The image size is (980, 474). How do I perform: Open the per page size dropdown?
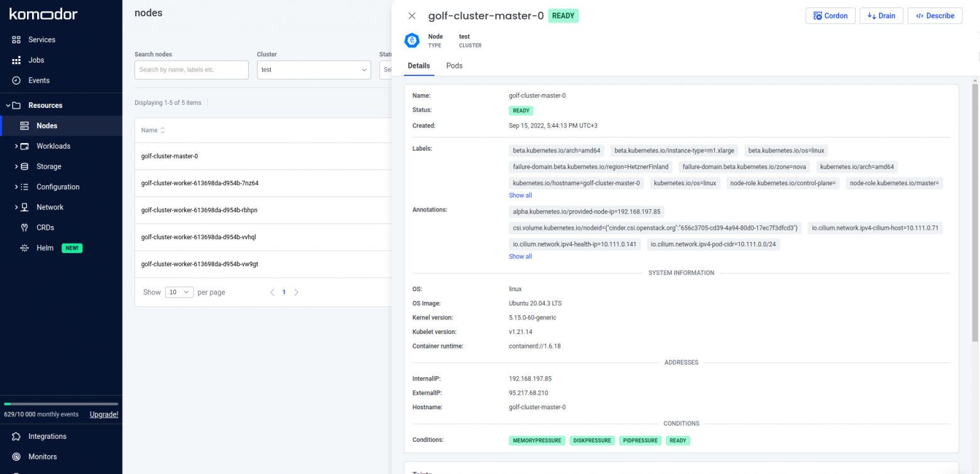[x=179, y=292]
